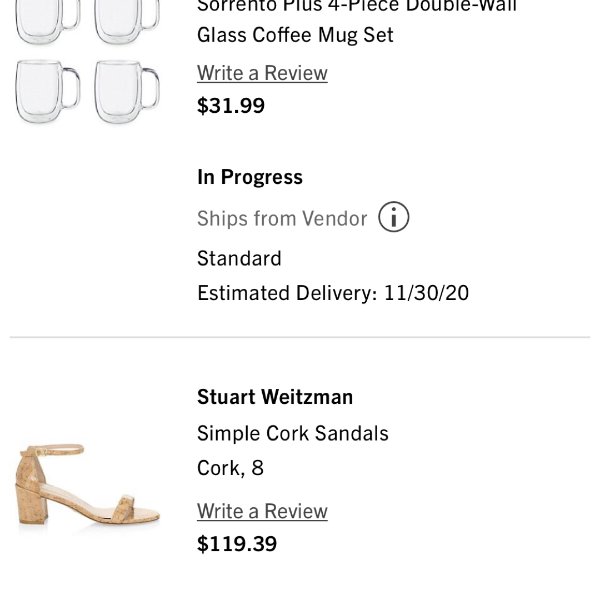Open the cork sandal product image
600x600 pixels.
click(88, 484)
